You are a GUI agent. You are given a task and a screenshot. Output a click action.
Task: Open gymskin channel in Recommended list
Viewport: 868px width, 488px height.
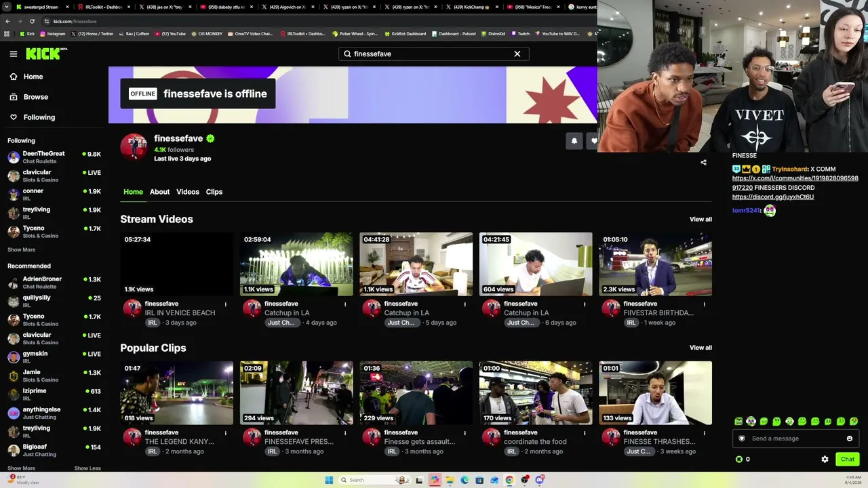click(54, 357)
